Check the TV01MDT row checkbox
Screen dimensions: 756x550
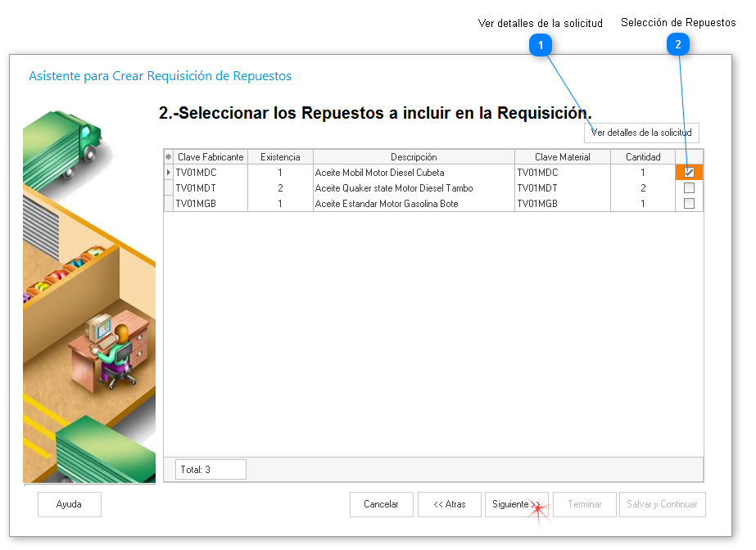pos(689,188)
